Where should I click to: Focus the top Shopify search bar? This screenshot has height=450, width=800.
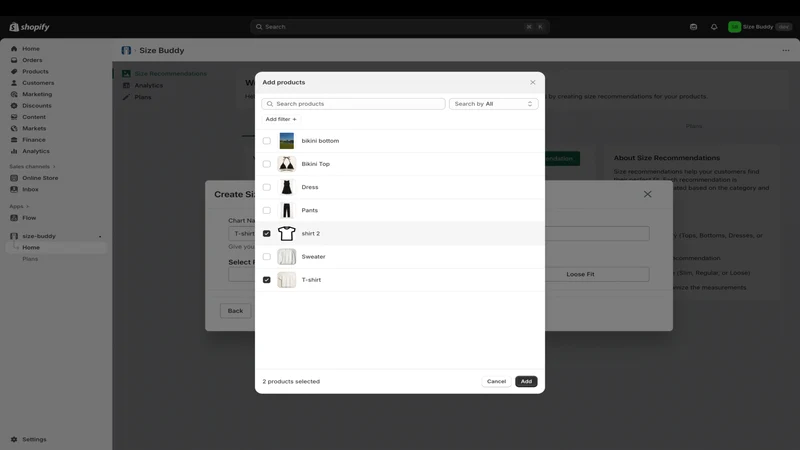tap(399, 27)
